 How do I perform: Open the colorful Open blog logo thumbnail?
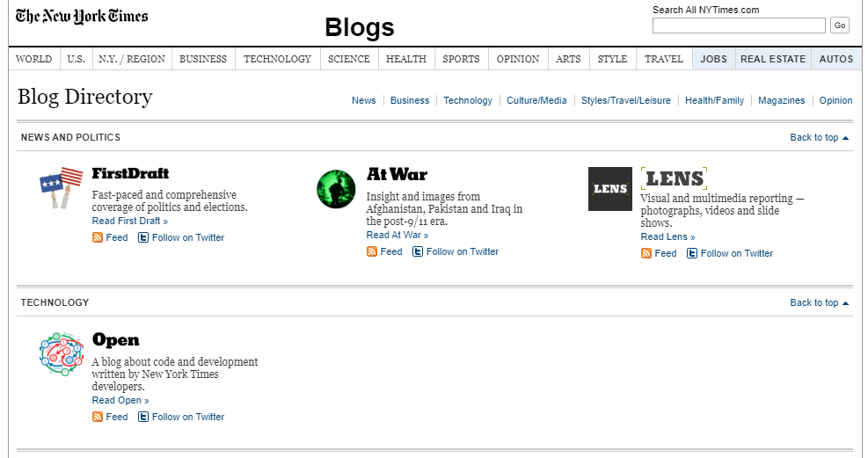(x=62, y=354)
